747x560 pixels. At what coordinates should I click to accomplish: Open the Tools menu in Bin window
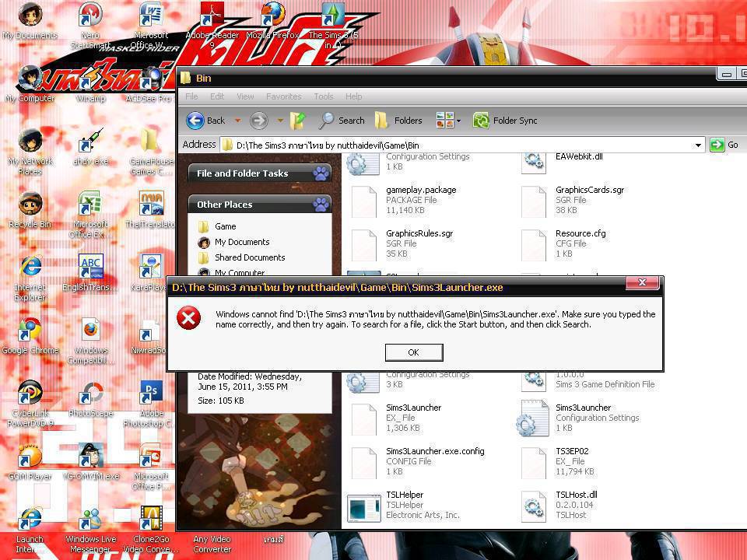[x=324, y=96]
